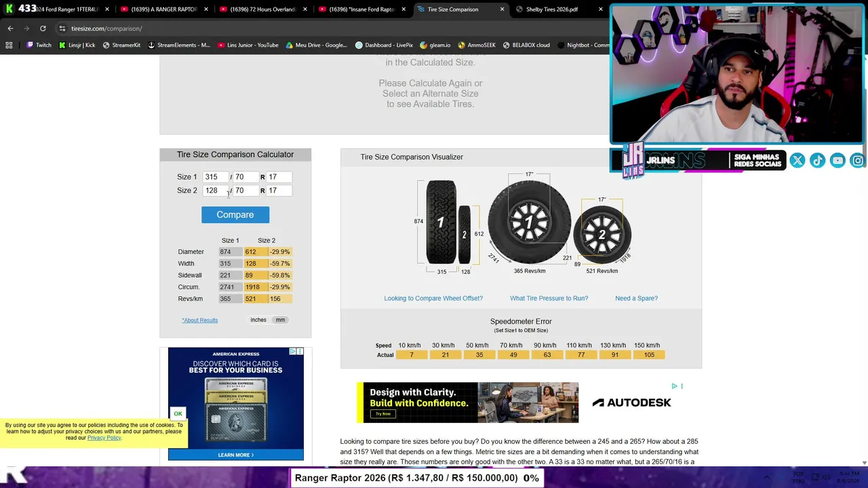
Task: Click Learn More on American Express ad
Action: click(236, 455)
